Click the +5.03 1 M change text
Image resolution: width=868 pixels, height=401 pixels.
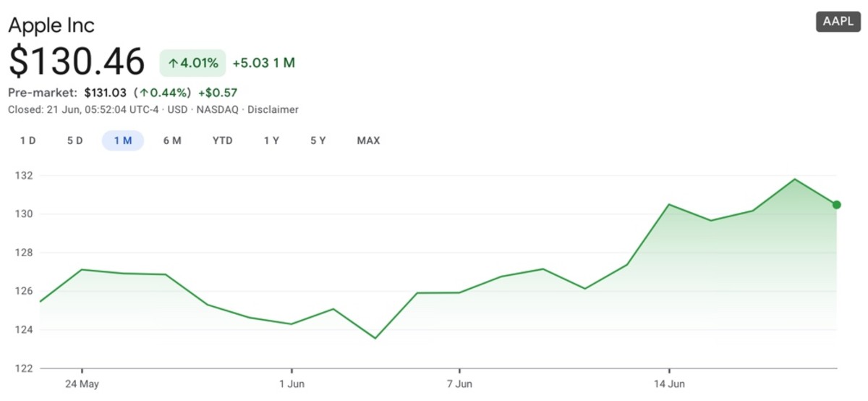pos(264,63)
